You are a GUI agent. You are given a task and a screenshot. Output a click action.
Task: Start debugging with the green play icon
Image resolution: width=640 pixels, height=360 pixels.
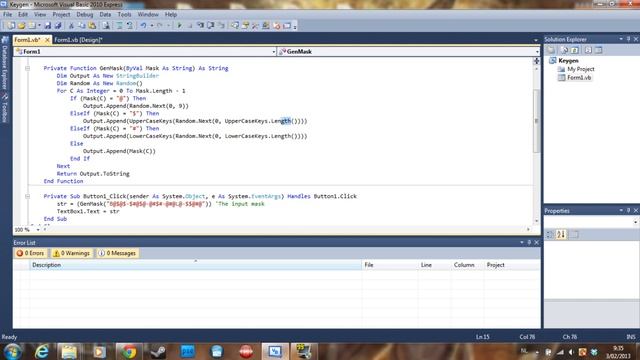click(x=179, y=26)
